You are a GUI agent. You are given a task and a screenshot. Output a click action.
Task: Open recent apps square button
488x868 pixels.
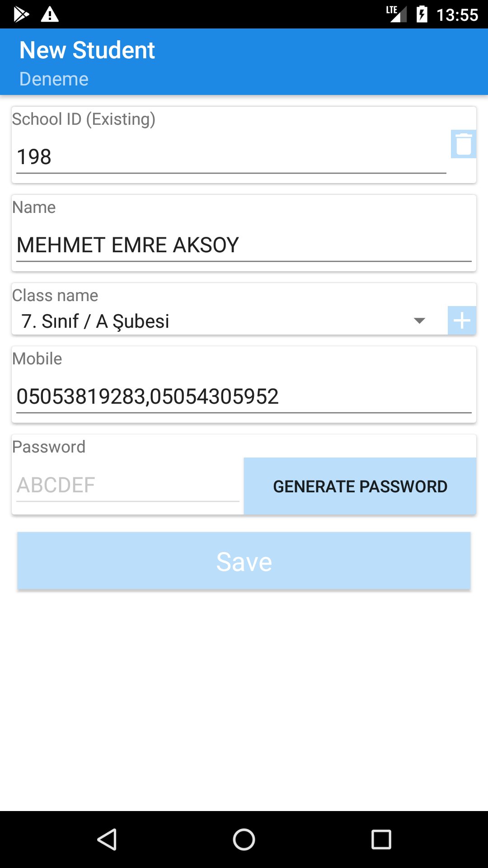381,840
